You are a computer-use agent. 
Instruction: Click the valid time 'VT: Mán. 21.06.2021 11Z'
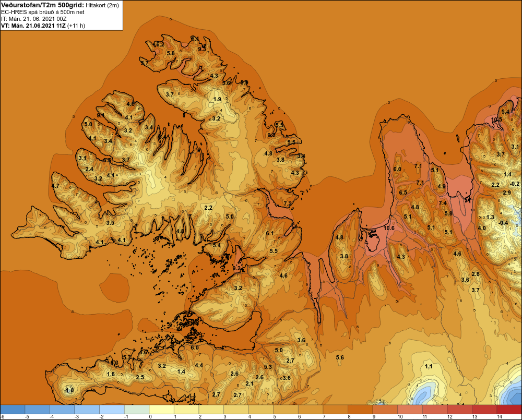coord(33,26)
